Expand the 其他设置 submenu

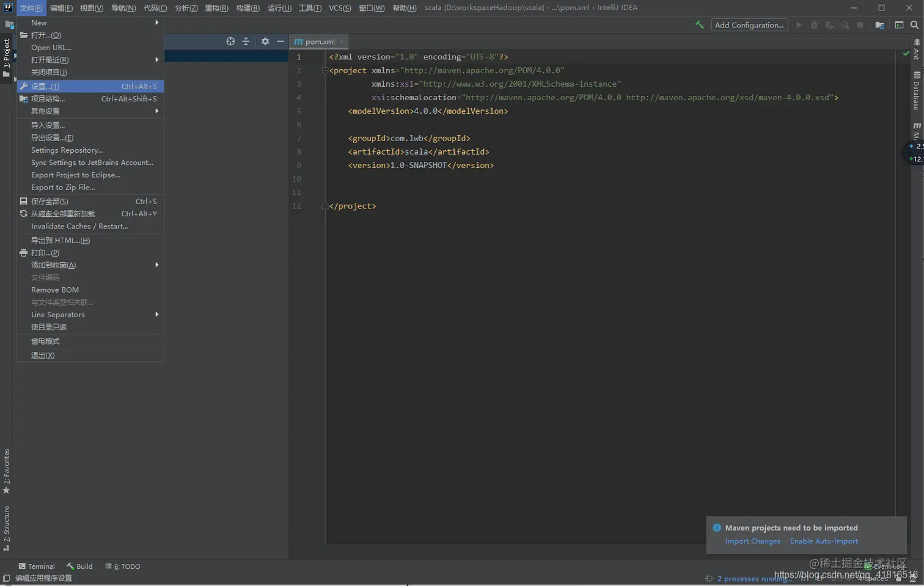tap(90, 111)
